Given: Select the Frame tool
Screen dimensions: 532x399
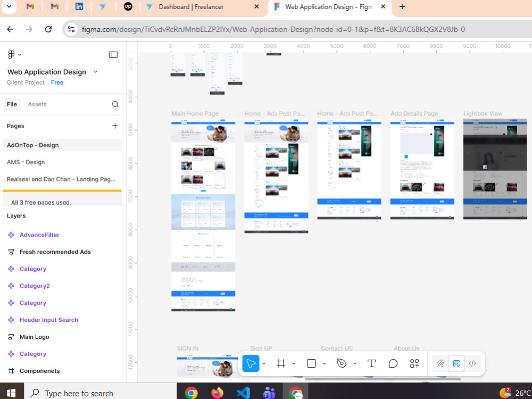Looking at the screenshot, I should (281, 363).
